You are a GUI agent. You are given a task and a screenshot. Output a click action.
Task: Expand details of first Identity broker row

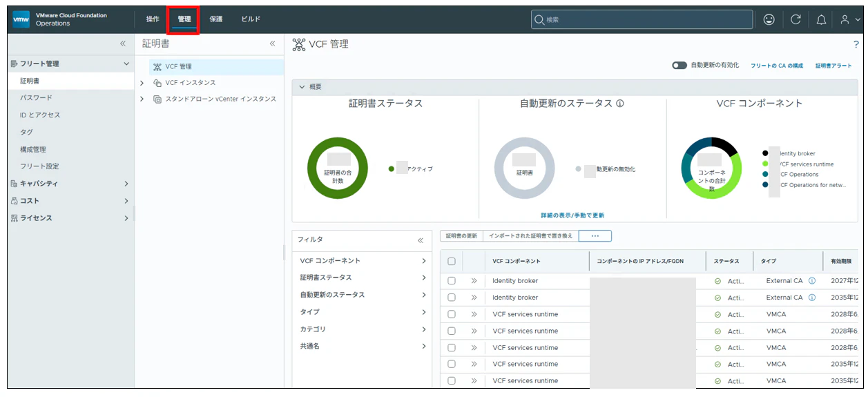pyautogui.click(x=474, y=281)
